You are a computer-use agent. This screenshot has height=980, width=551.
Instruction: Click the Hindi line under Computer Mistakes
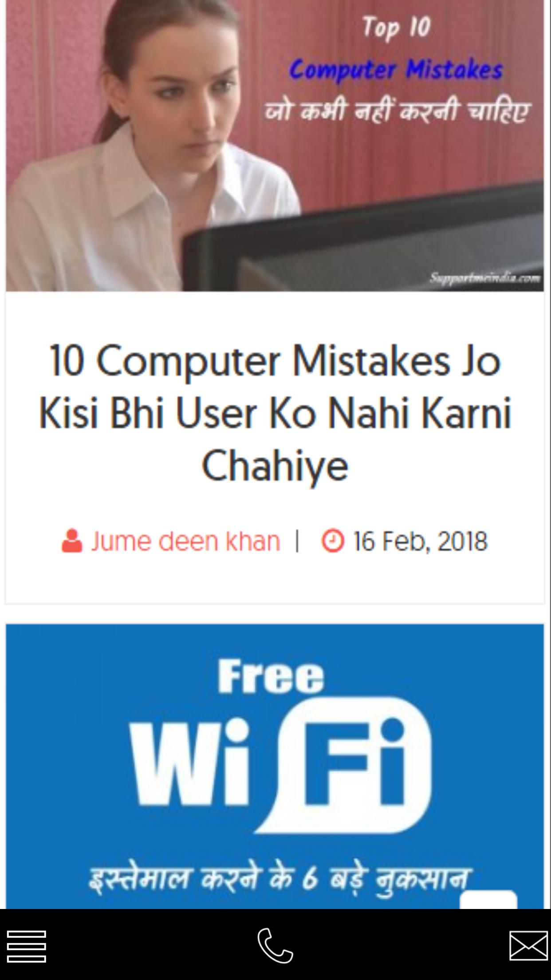tap(398, 111)
